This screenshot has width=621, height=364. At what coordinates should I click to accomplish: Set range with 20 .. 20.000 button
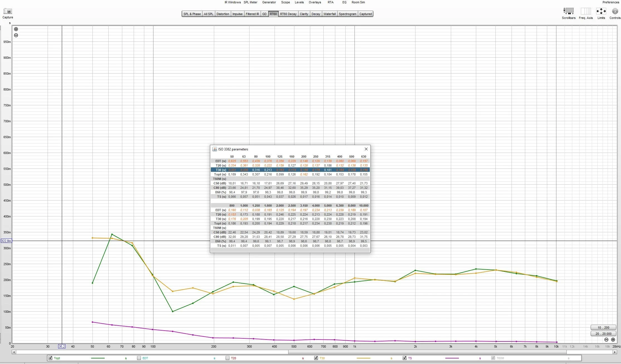tap(603, 334)
